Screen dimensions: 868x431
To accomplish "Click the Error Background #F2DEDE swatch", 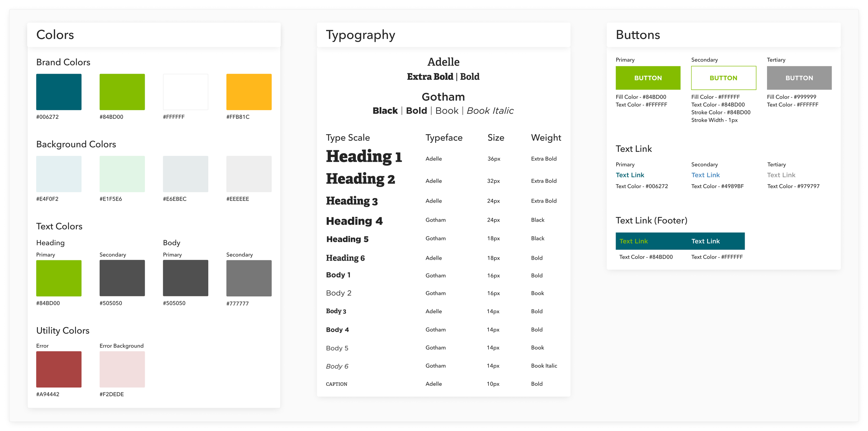I will (x=122, y=369).
